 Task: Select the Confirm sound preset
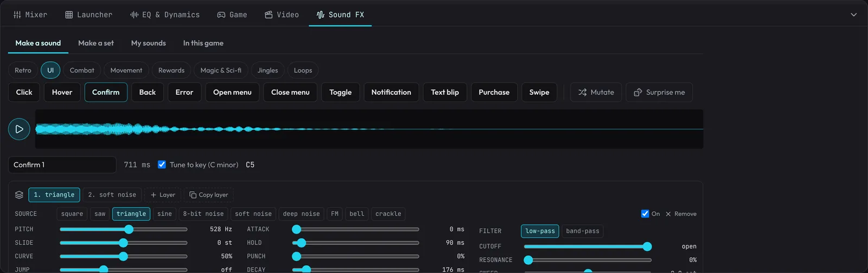(106, 92)
